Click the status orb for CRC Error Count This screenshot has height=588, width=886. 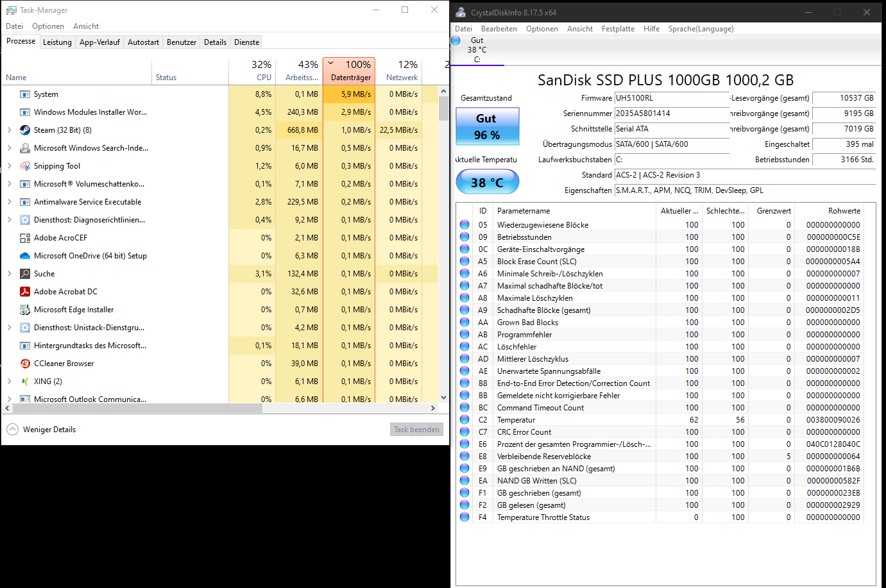pyautogui.click(x=464, y=432)
